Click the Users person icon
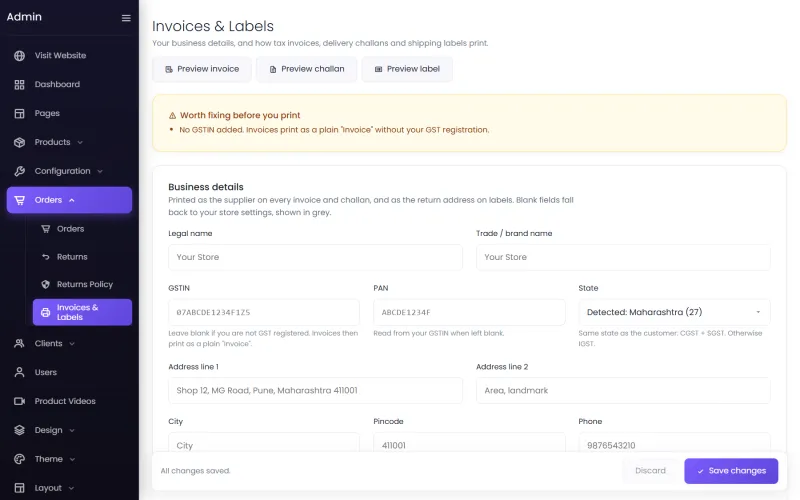The width and height of the screenshot is (800, 500). click(x=19, y=372)
